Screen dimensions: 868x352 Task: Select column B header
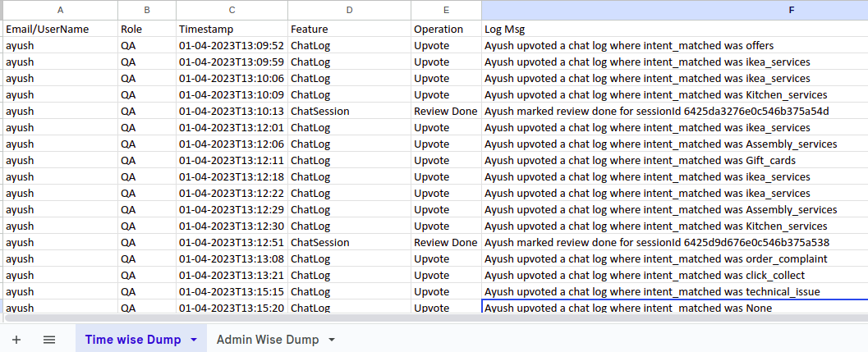[146, 10]
